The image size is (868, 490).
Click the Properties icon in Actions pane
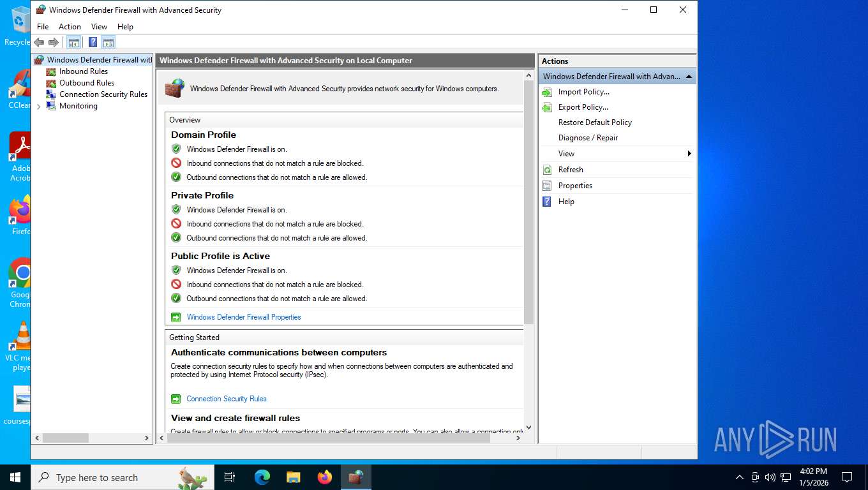tap(547, 186)
